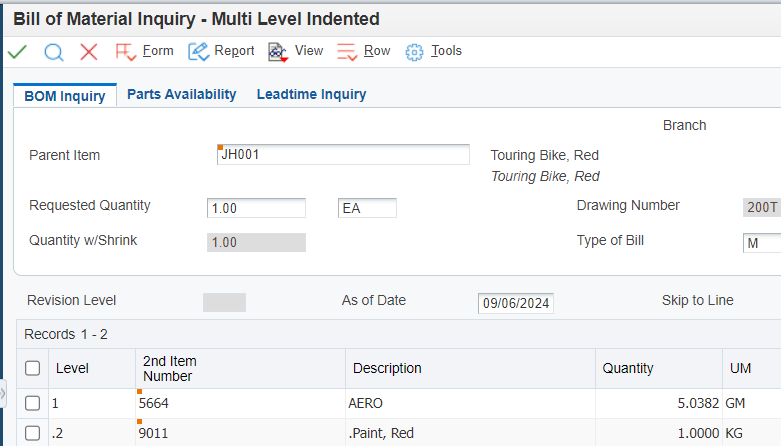Click the Find magnifier icon
The width and height of the screenshot is (781, 446).
click(54, 52)
